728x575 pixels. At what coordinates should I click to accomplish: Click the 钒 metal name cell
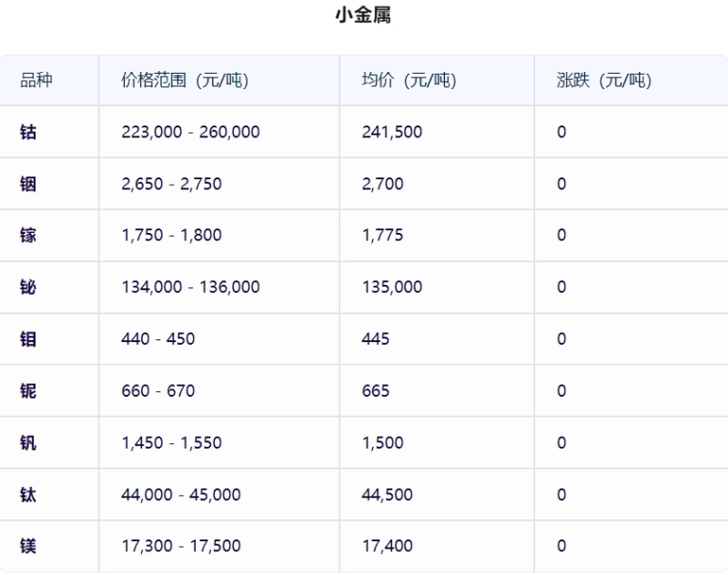pyautogui.click(x=28, y=443)
